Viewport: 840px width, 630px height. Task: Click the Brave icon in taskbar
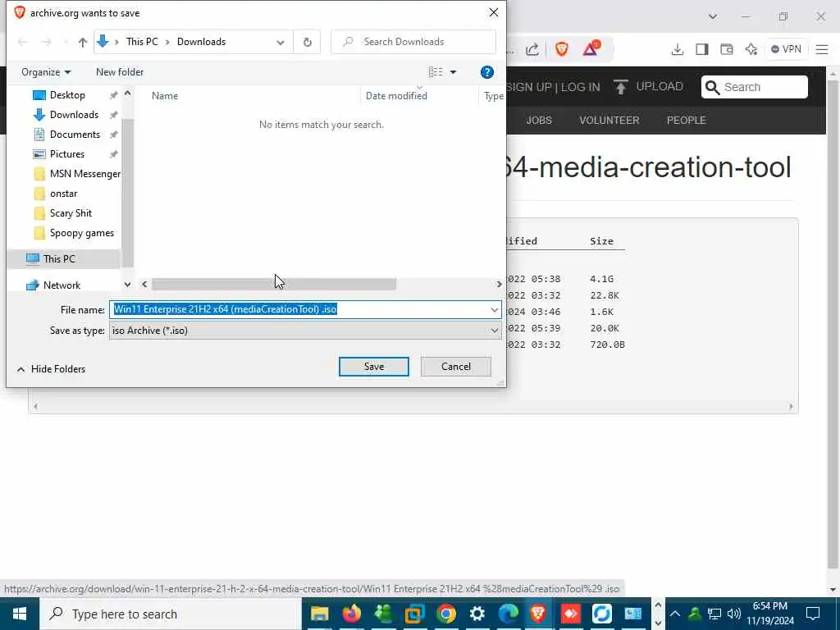pos(538,614)
